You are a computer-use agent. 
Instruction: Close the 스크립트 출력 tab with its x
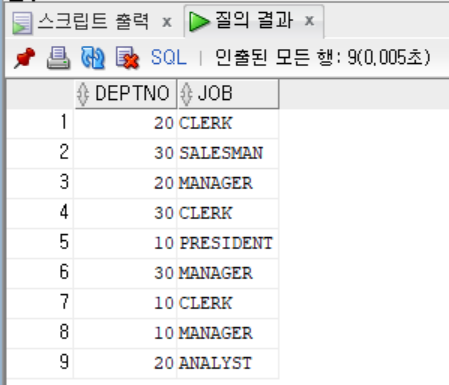click(167, 22)
